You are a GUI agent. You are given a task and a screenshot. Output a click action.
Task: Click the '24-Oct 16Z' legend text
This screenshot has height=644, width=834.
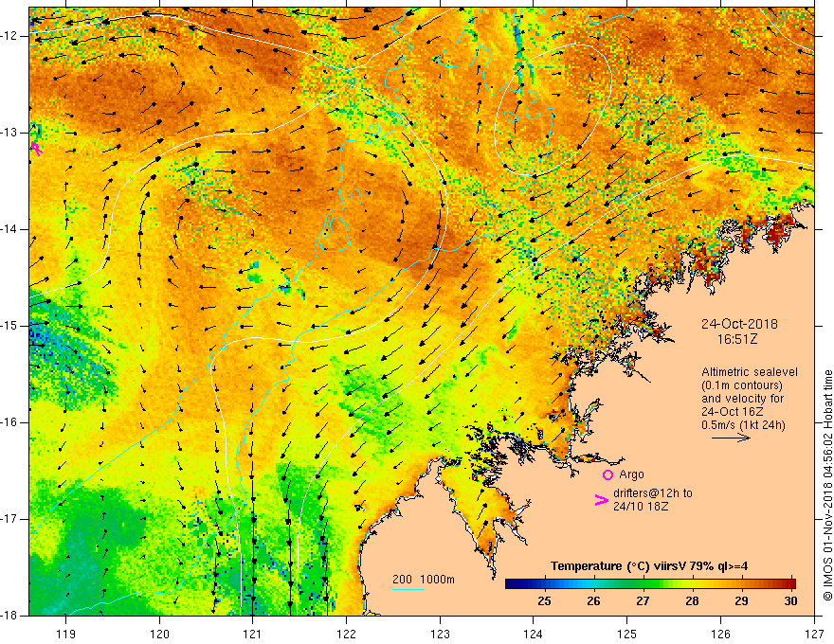[732, 412]
